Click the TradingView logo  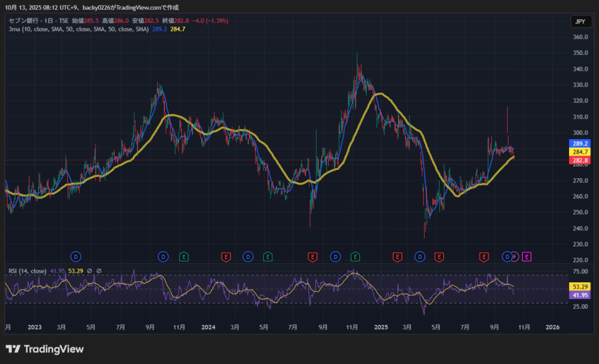(44, 349)
